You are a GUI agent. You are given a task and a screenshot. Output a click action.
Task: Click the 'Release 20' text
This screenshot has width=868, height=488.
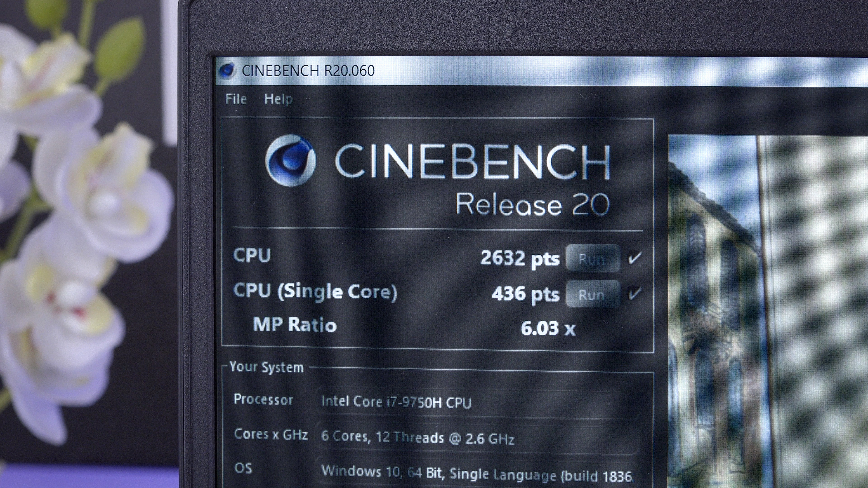(532, 205)
